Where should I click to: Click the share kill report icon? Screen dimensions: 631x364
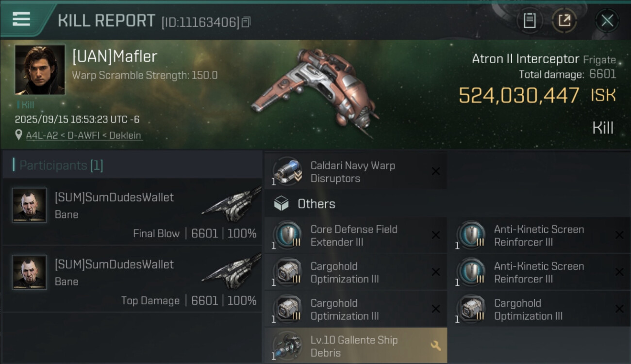tap(564, 20)
